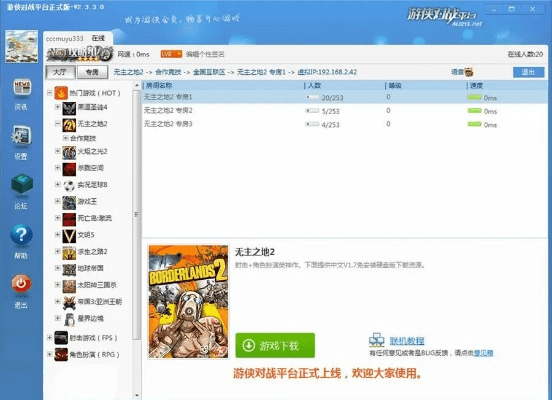
Task: Expand the 星界边境 tree node
Action: point(57,318)
